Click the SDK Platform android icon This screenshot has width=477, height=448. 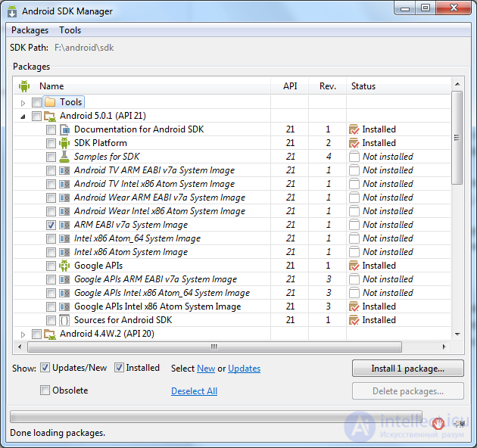(x=64, y=143)
